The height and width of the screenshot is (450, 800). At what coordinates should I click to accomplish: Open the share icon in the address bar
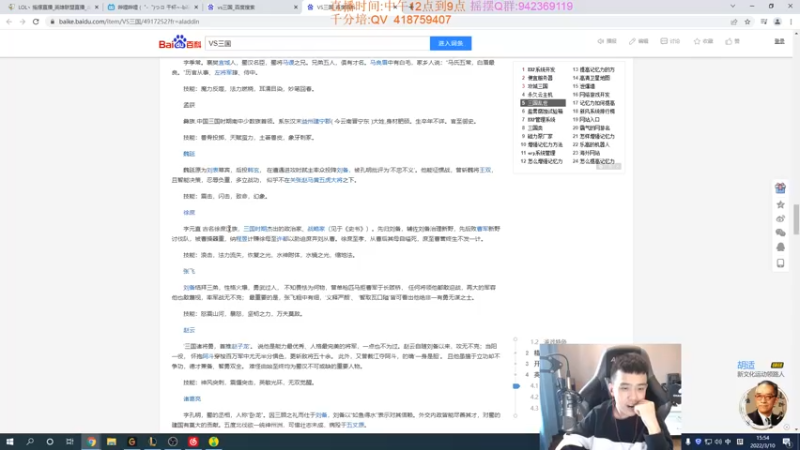pyautogui.click(x=734, y=21)
